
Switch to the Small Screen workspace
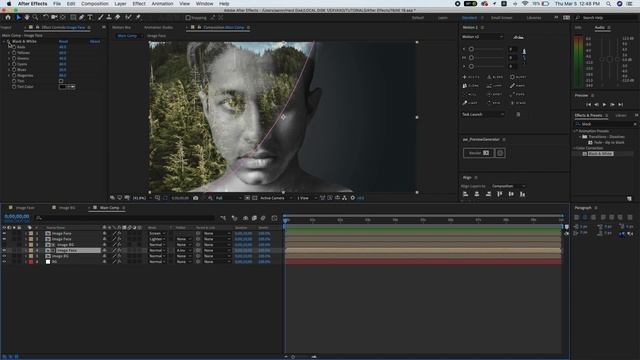(x=501, y=18)
